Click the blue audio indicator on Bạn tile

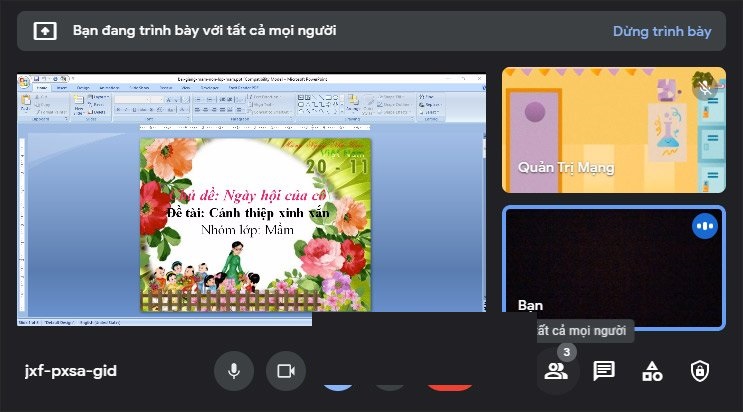[705, 226]
